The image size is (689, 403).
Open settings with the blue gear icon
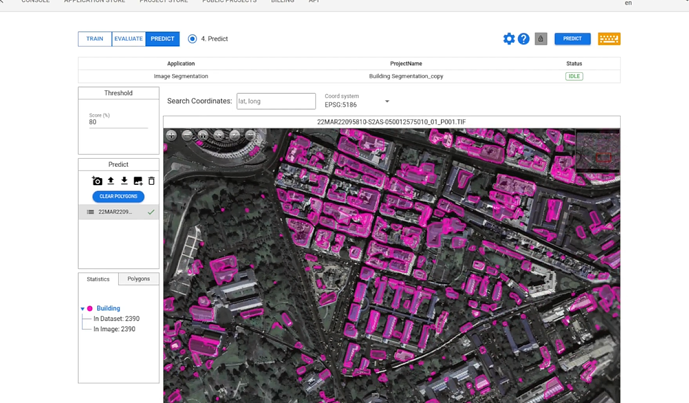click(x=509, y=39)
